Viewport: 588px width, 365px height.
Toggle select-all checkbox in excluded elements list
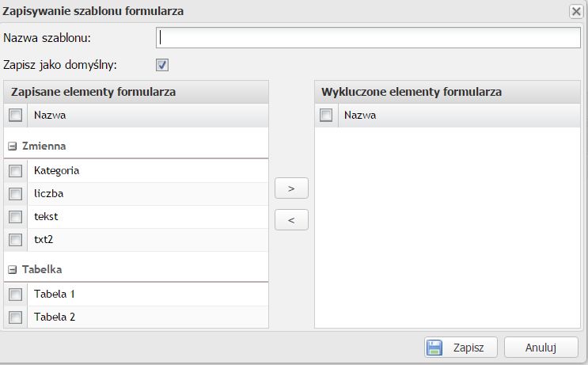tap(326, 116)
